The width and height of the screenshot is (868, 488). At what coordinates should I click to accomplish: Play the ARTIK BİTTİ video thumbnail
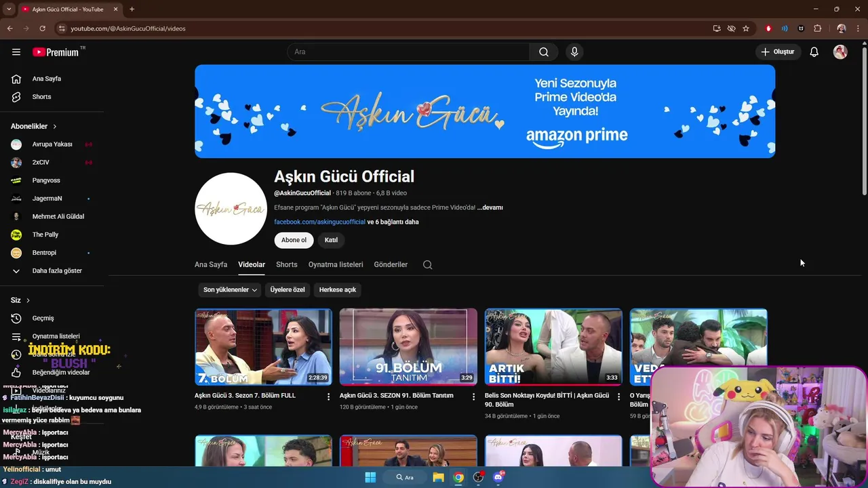coord(553,346)
